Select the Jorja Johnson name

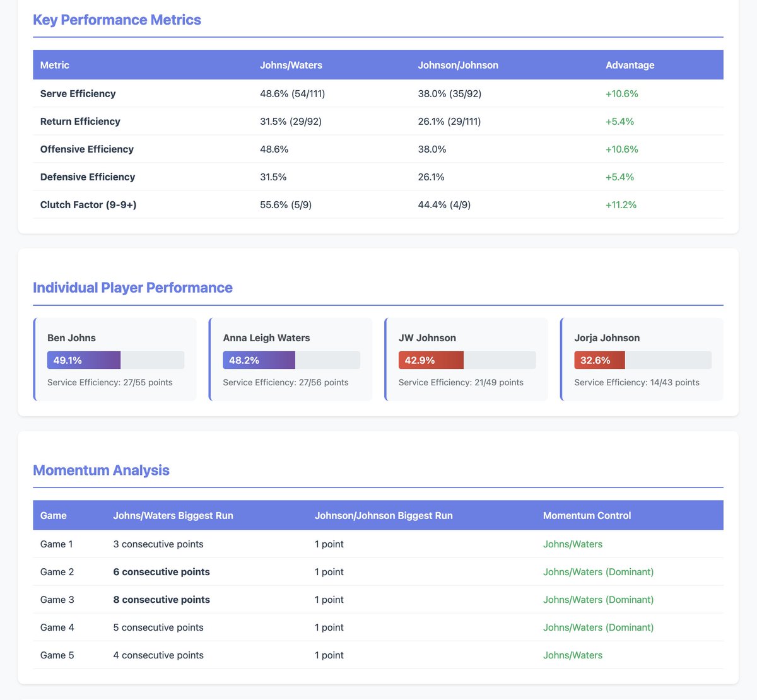click(x=607, y=338)
